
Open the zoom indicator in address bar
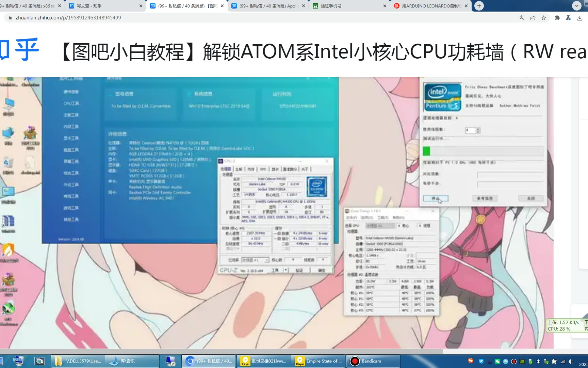click(522, 18)
